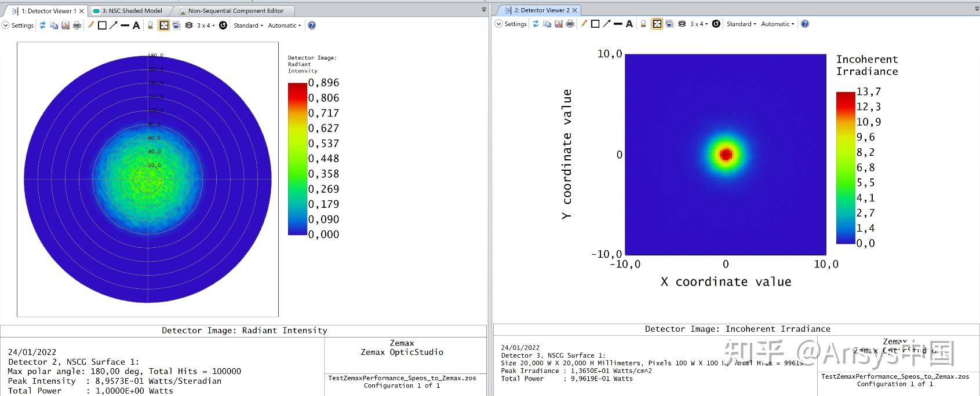The image size is (980, 396).
Task: Pick the text annotation A tool in Detector Viewer 2
Action: pyautogui.click(x=629, y=24)
